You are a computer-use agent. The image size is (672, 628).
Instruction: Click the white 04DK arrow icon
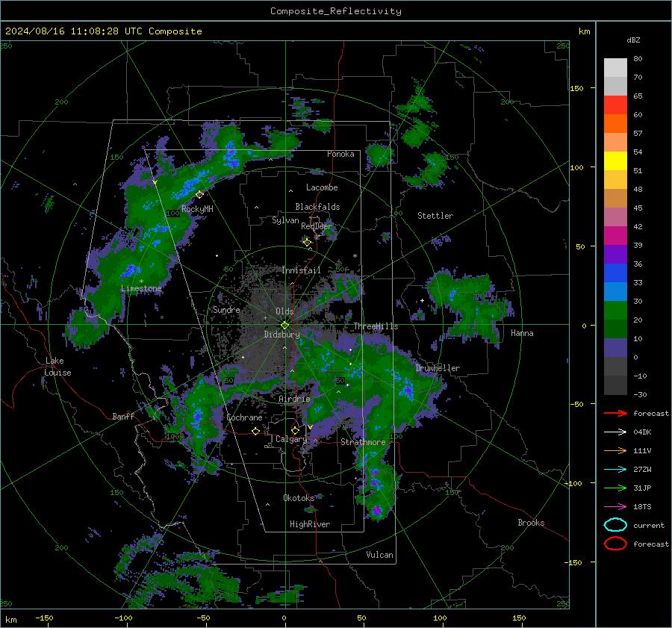pyautogui.click(x=615, y=432)
